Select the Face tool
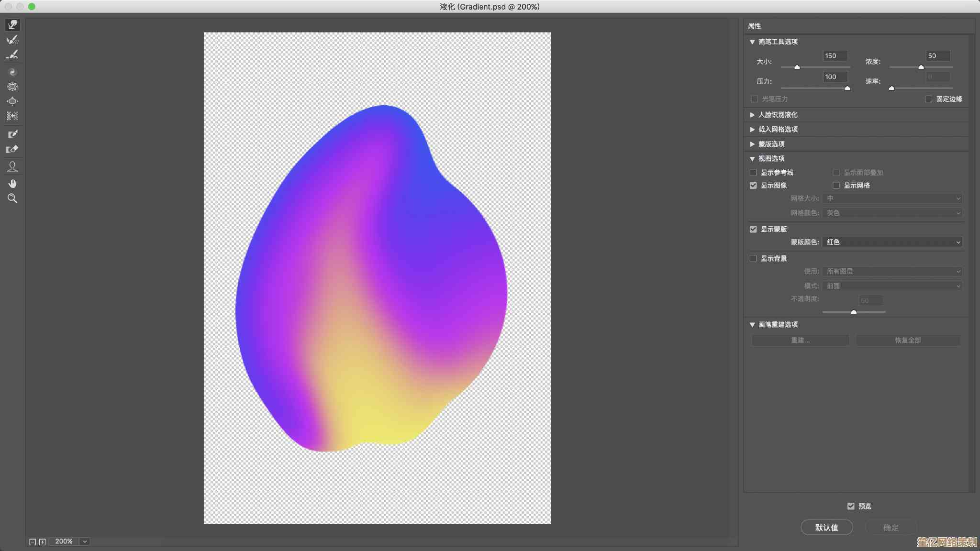980x551 pixels. click(x=12, y=167)
